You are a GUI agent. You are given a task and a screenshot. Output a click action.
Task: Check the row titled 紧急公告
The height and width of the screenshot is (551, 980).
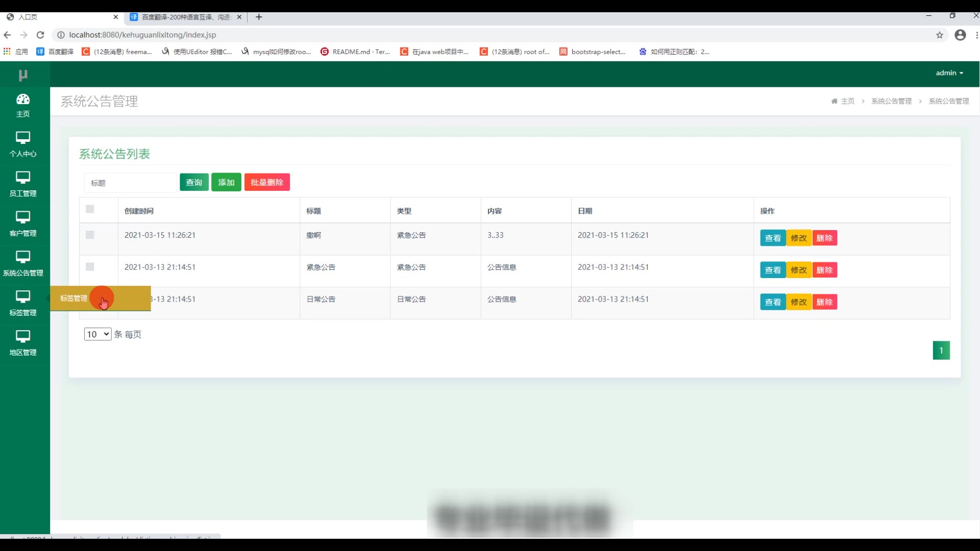[90, 267]
